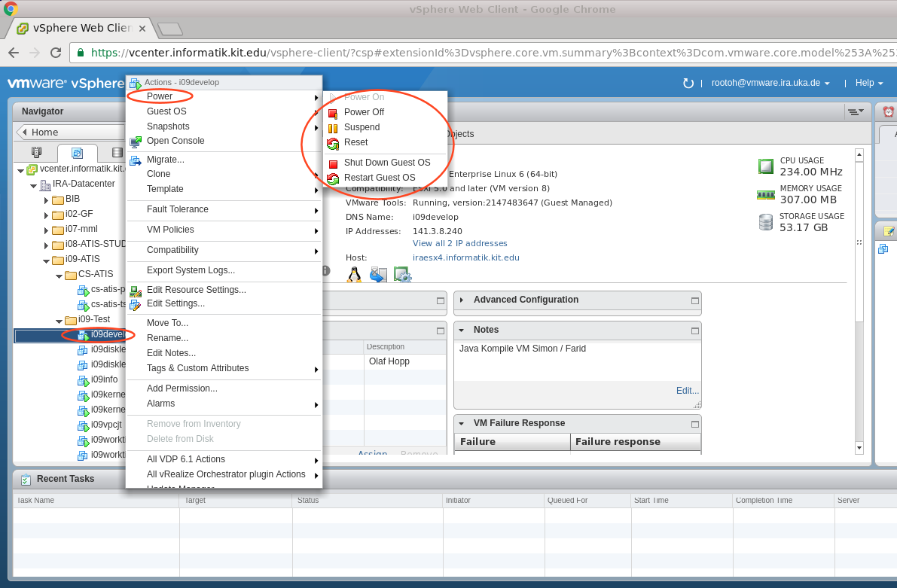The image size is (897, 588).
Task: Expand the BIB folder in the tree
Action: click(47, 200)
